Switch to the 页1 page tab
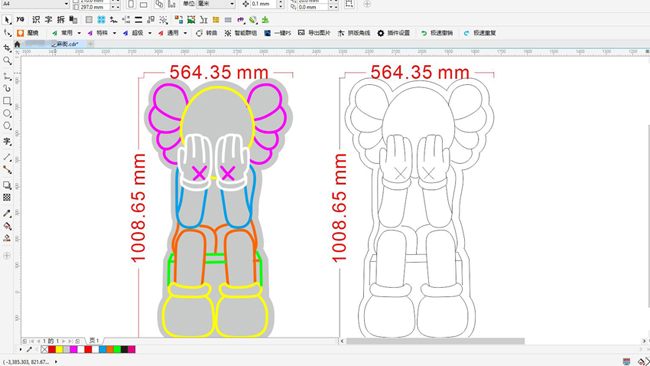The image size is (650, 366). (x=95, y=341)
